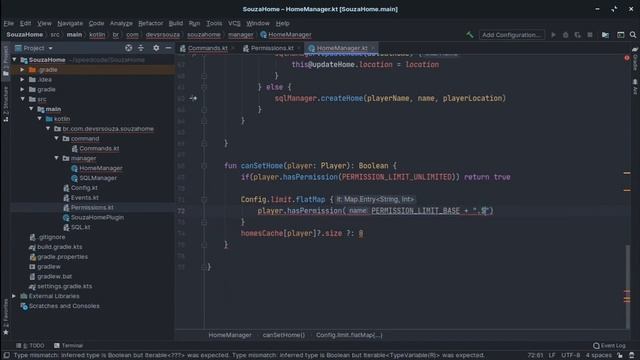Open the Search Everywhere magnifier
The height and width of the screenshot is (360, 640).
(633, 35)
